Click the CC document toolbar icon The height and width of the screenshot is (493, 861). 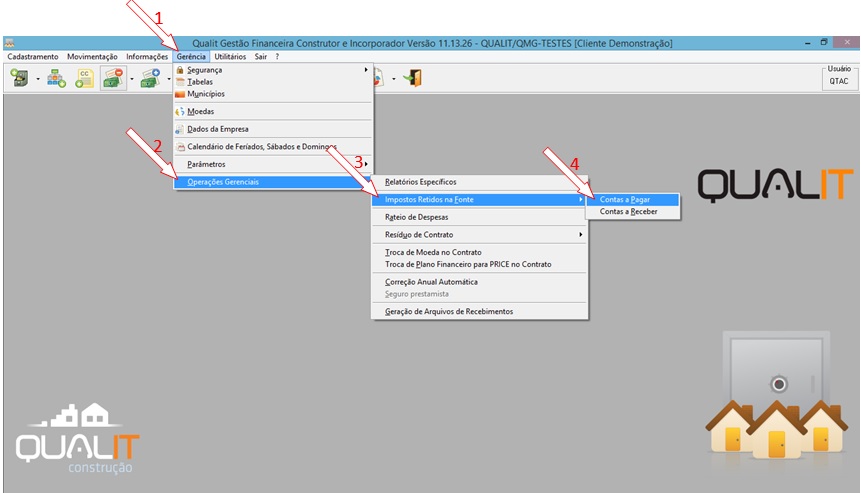coord(85,78)
